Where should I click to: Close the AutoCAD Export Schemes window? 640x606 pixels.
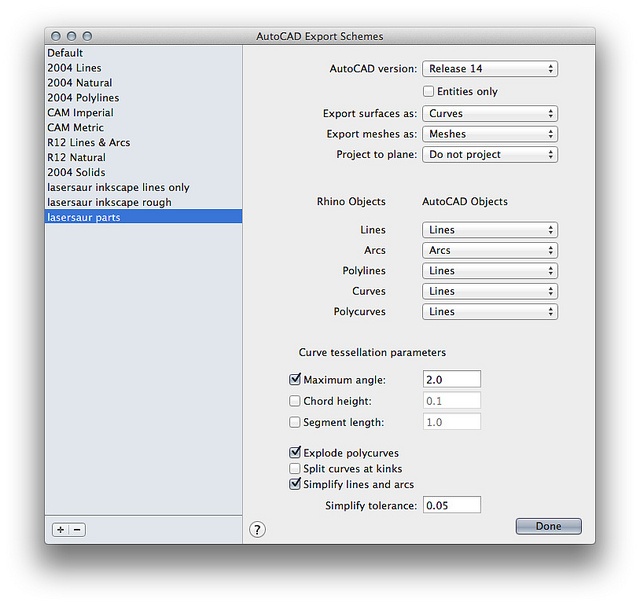click(56, 36)
